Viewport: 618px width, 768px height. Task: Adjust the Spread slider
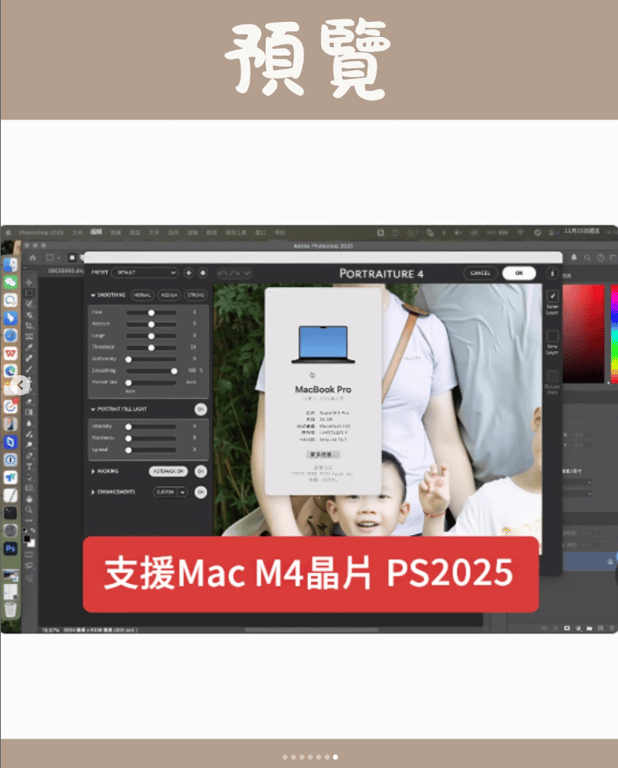pos(151,450)
